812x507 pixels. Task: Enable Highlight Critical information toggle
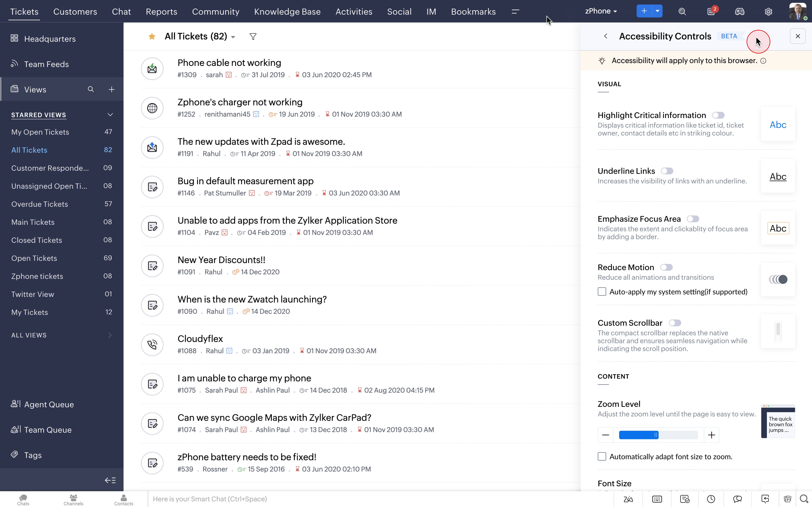[x=718, y=115]
